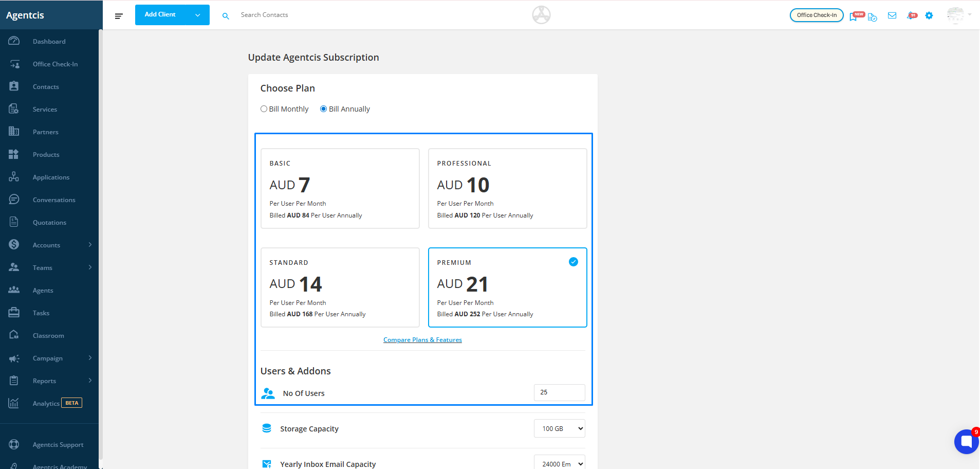Screen dimensions: 980x469
Task: Click the header icon beside the bookmark
Action: [x=873, y=17]
